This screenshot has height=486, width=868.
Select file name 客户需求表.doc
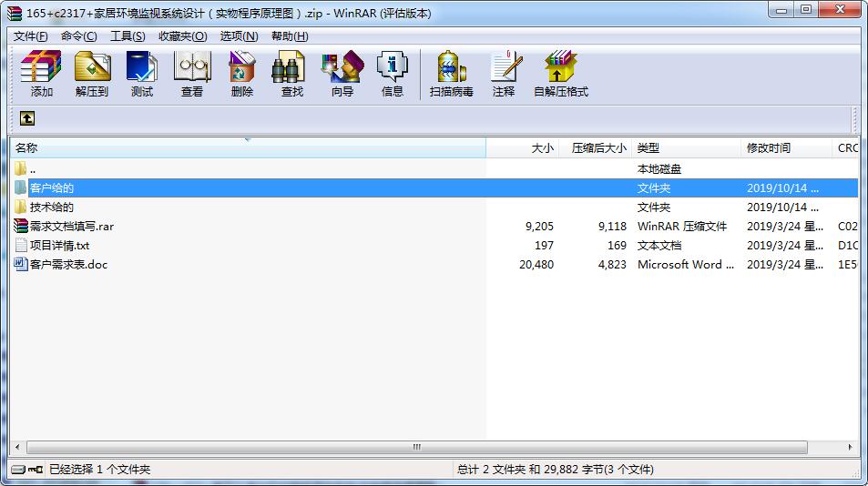68,264
